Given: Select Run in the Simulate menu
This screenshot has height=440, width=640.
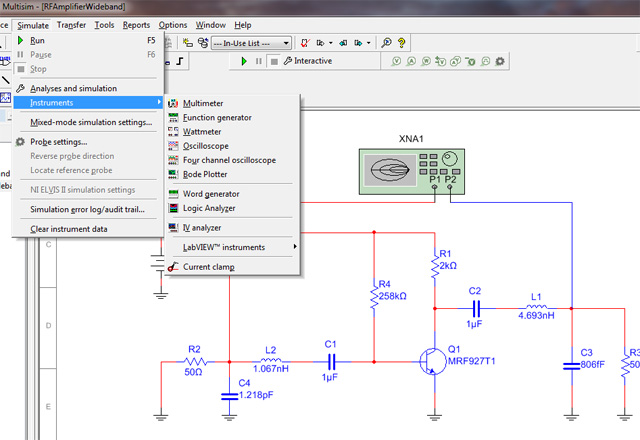Looking at the screenshot, I should (x=88, y=40).
